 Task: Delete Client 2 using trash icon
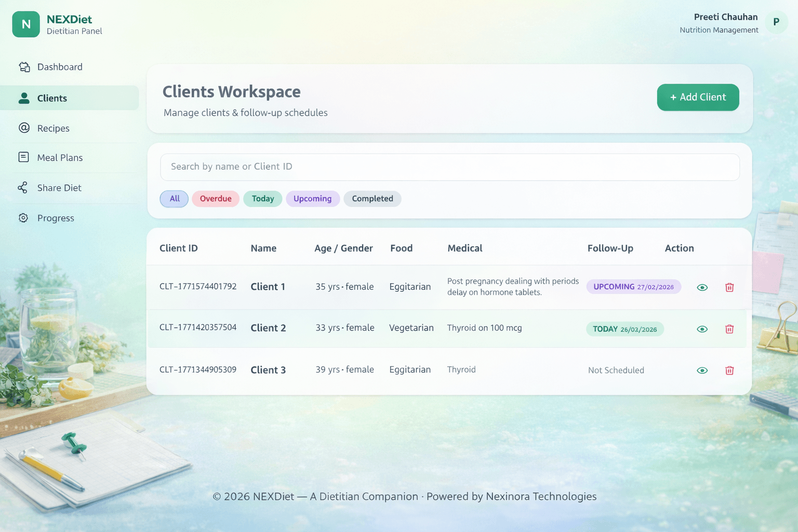[x=729, y=329]
